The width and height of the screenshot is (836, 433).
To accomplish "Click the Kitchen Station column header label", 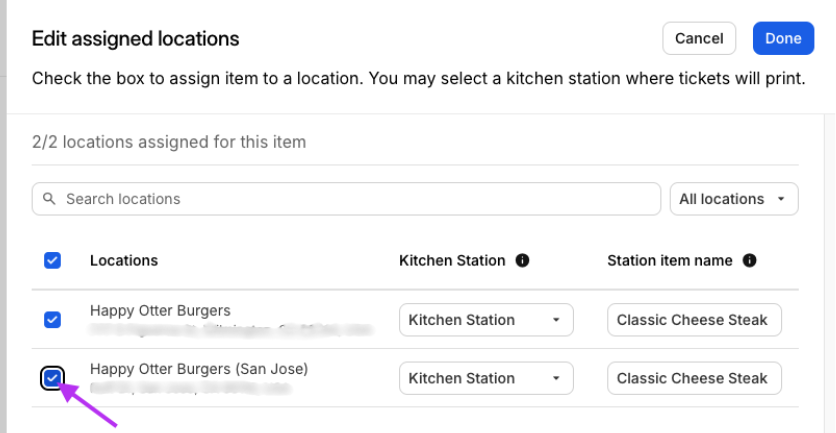I will [452, 260].
